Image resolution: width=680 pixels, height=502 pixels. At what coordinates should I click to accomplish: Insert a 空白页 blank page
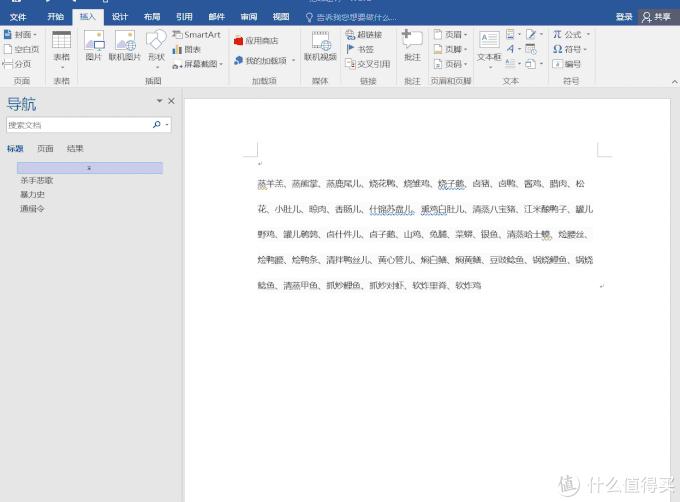(21, 49)
